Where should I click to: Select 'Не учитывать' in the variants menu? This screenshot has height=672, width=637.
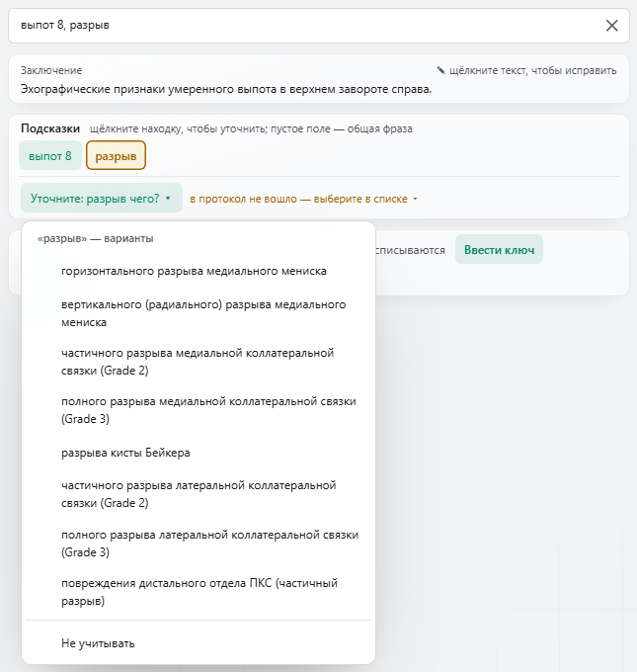199,643
